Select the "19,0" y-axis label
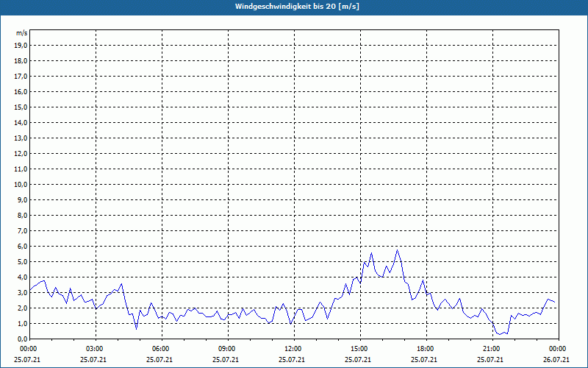 pyautogui.click(x=21, y=46)
